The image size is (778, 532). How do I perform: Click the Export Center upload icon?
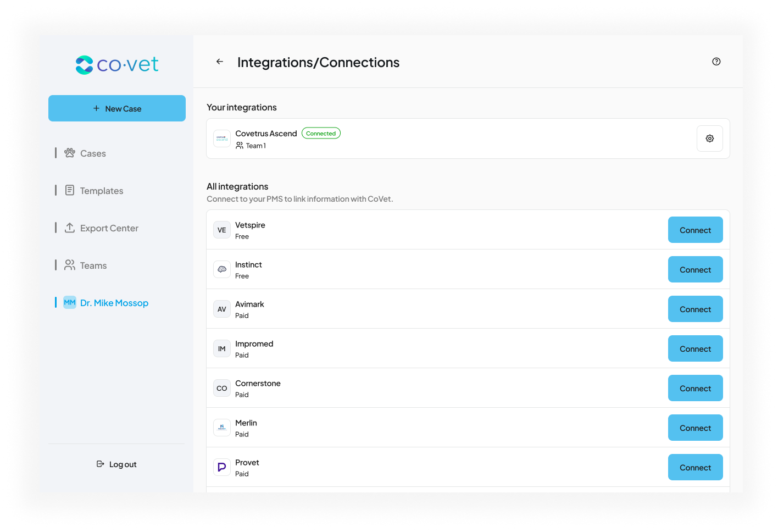(x=70, y=228)
